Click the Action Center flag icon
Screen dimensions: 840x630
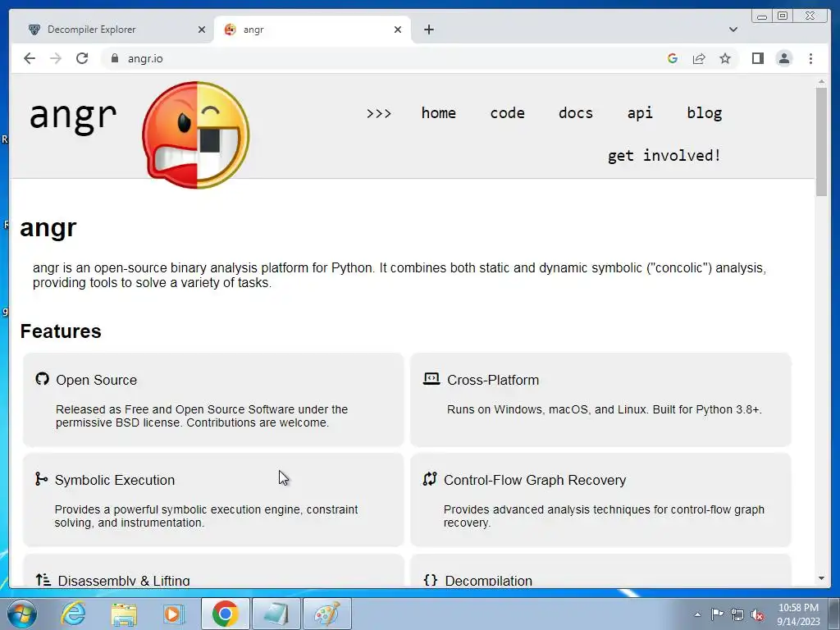point(717,614)
